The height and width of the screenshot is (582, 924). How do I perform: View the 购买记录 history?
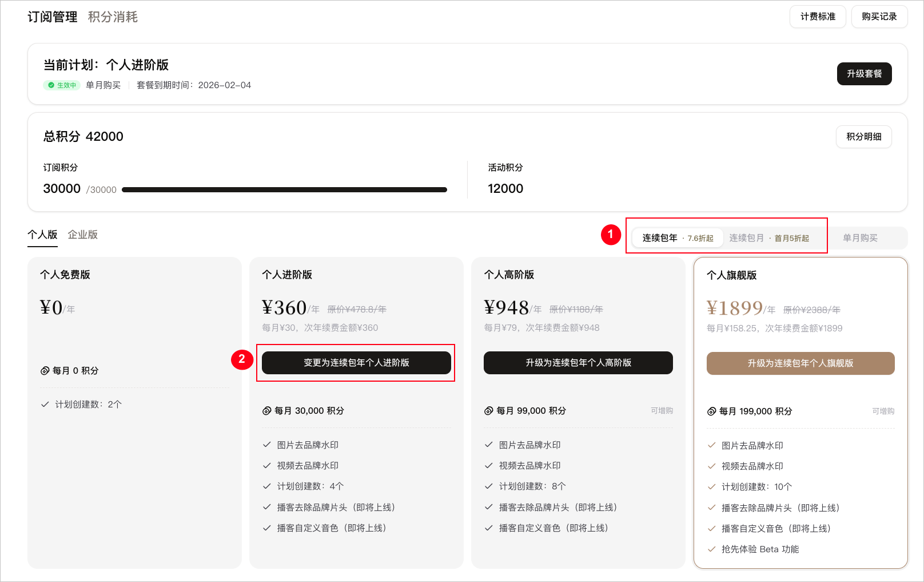[x=879, y=17]
